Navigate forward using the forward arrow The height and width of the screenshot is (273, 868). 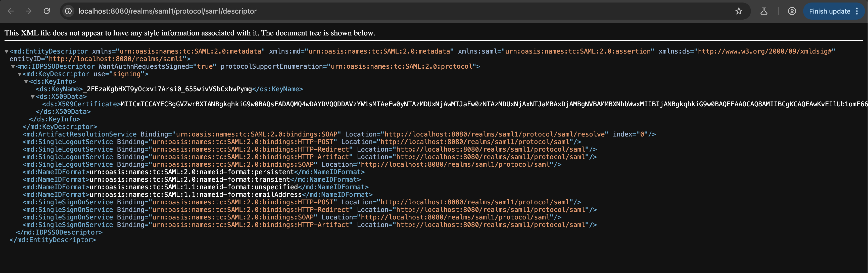(x=29, y=11)
